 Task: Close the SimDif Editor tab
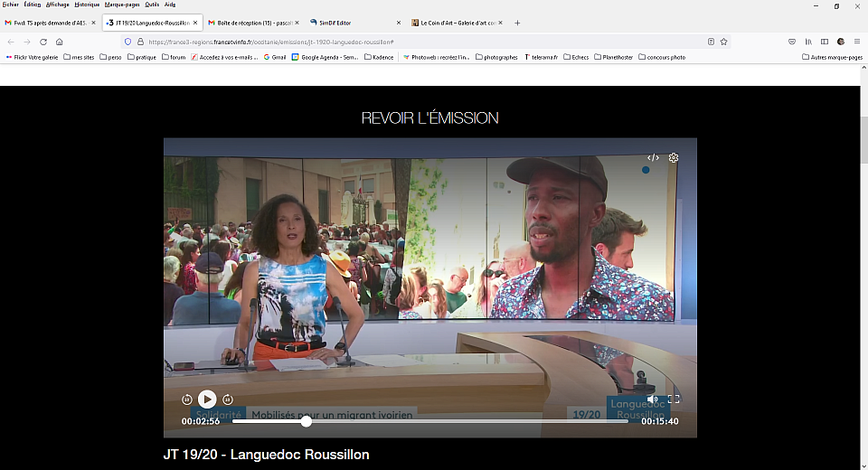399,23
